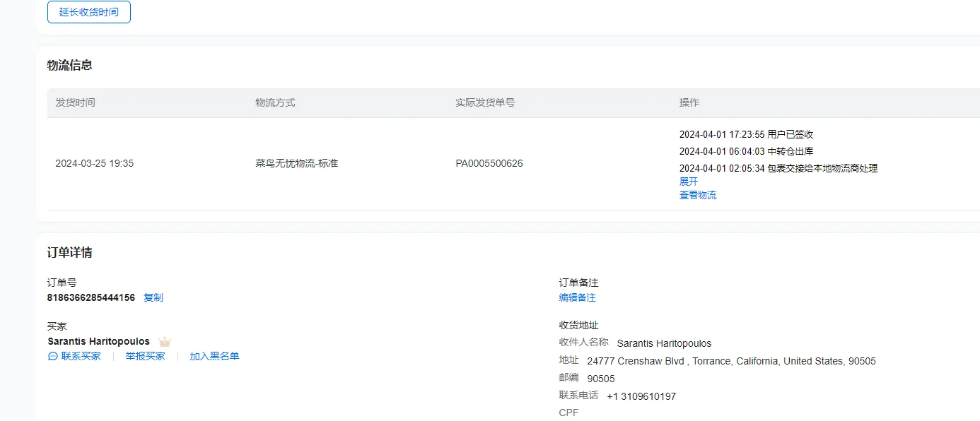The image size is (980, 421).
Task: Click 订单备注 label
Action: click(579, 283)
